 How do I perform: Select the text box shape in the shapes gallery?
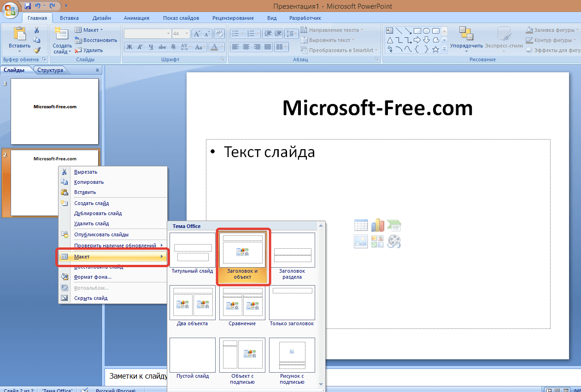[390, 31]
